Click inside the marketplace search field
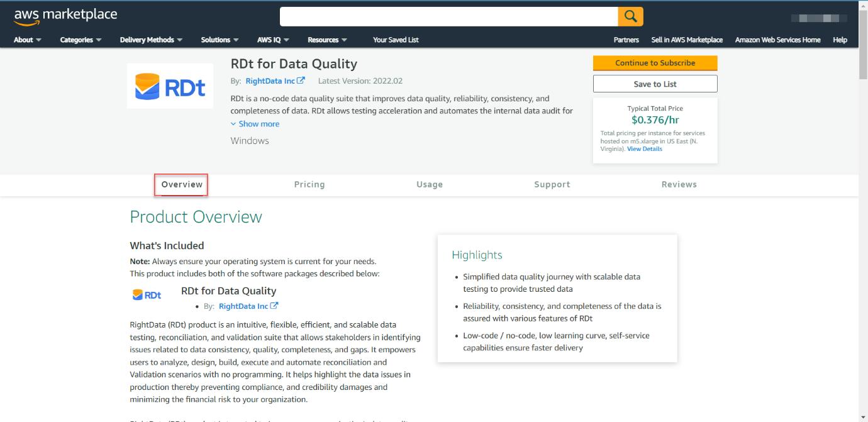Screen dimensions: 868x422 click(450, 16)
